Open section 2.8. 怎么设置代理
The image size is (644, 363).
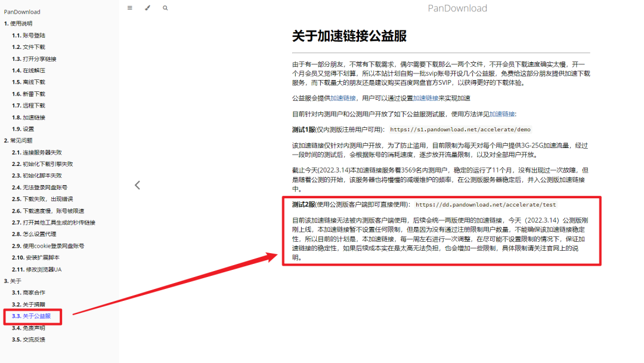(x=34, y=234)
